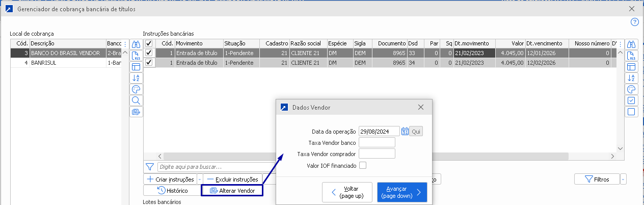Enable the Valor IOF financiado checkbox

[x=363, y=165]
